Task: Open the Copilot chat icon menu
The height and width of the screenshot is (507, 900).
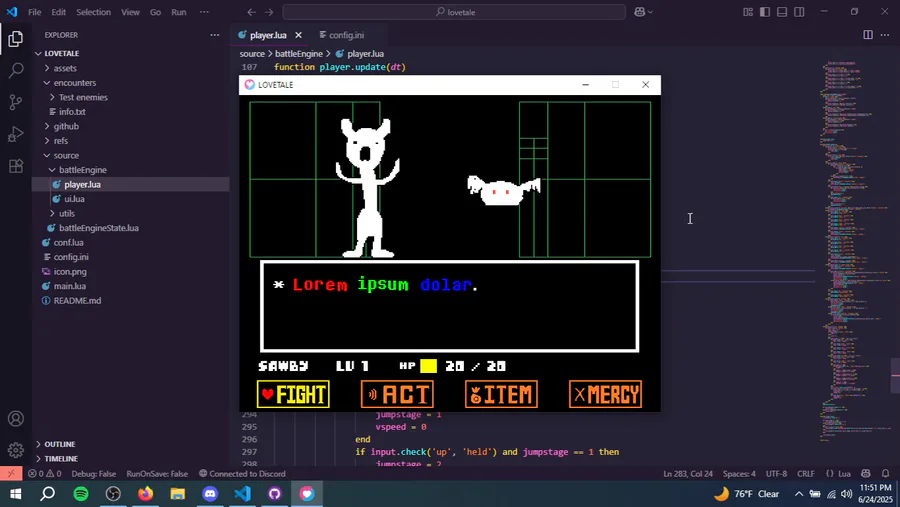Action: pyautogui.click(x=643, y=12)
